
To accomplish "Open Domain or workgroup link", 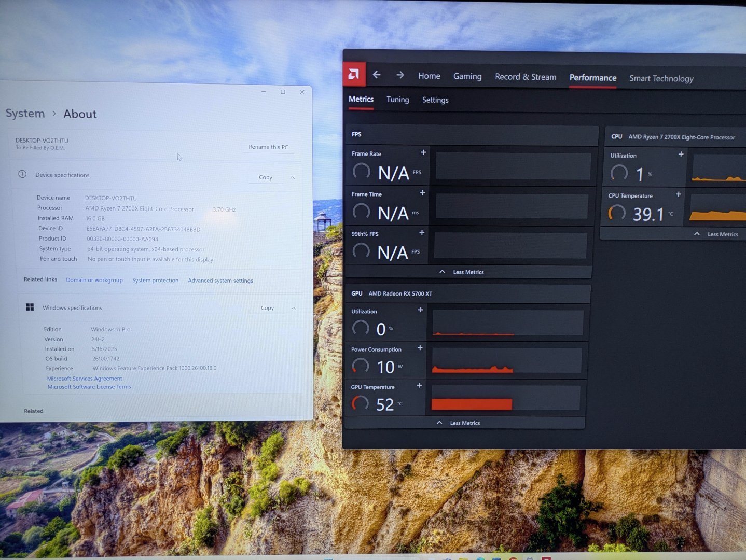I will (94, 280).
